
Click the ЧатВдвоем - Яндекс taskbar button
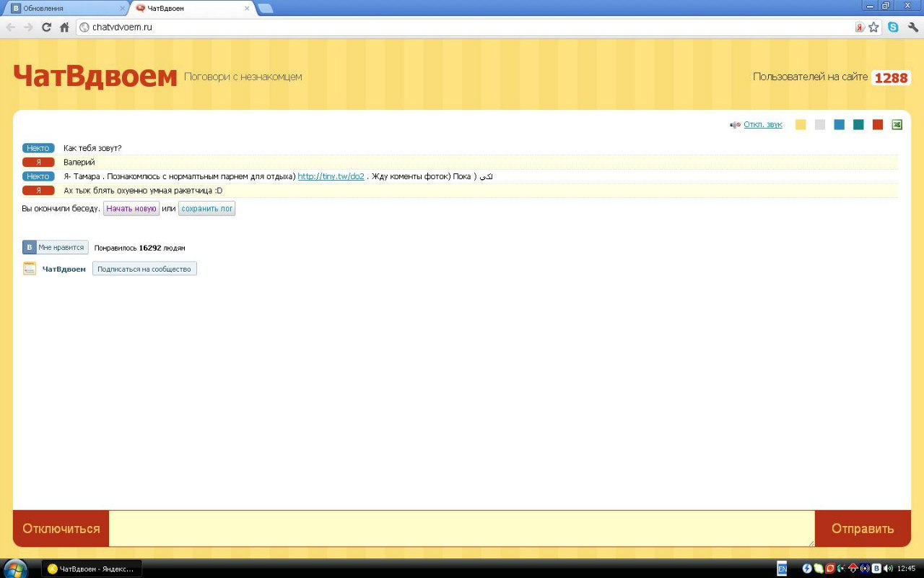(92, 569)
